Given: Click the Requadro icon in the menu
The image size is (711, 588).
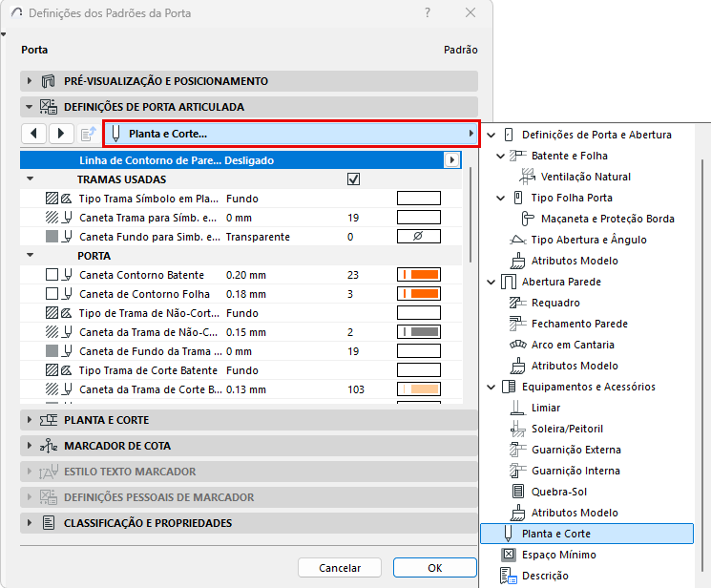Looking at the screenshot, I should pos(518,303).
